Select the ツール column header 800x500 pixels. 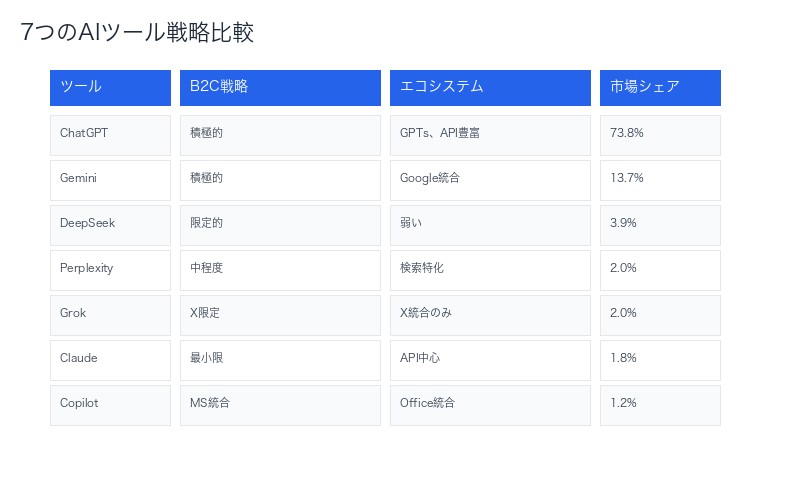click(x=110, y=87)
